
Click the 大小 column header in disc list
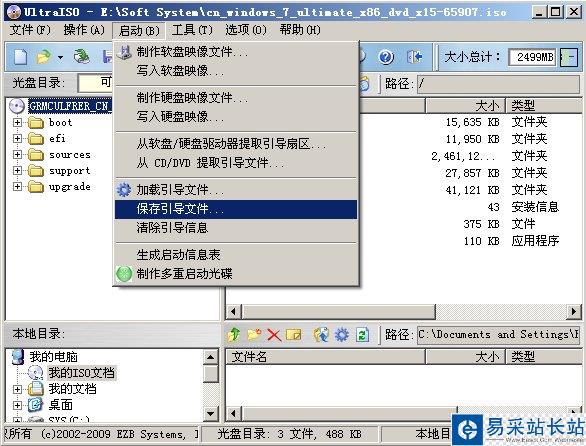pyautogui.click(x=465, y=106)
